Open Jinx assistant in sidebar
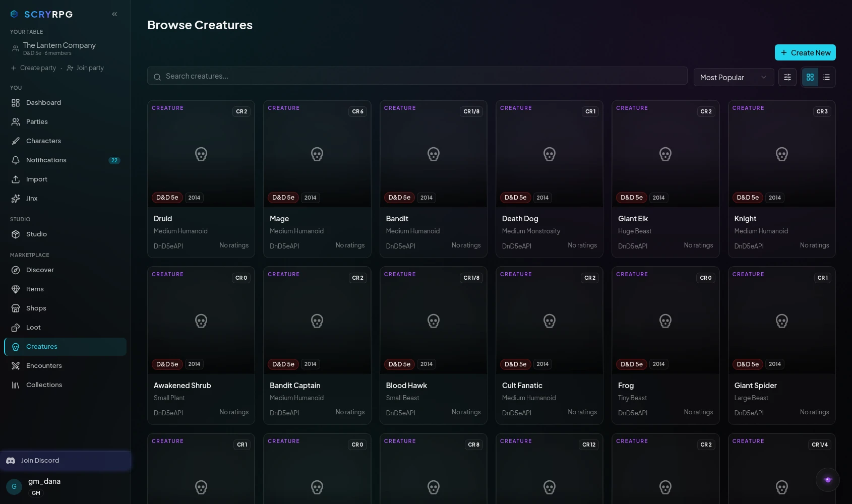This screenshot has width=852, height=504. [66, 199]
